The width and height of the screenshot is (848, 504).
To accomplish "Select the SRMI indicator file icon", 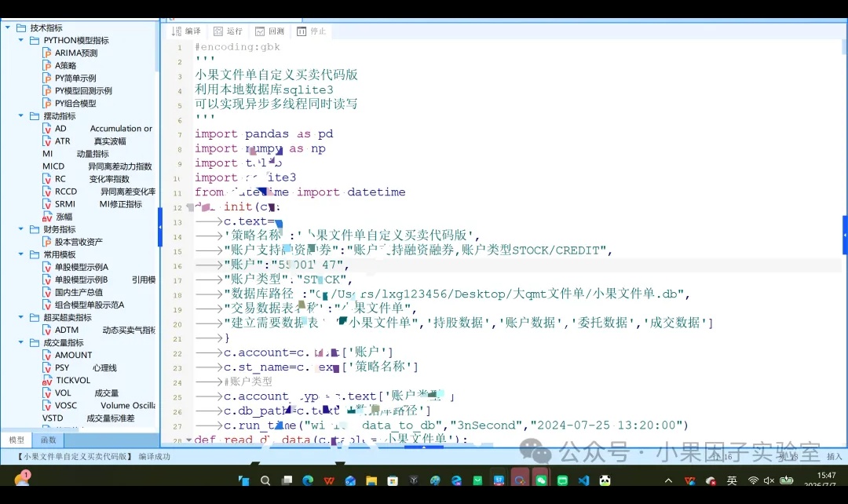I will (x=48, y=204).
